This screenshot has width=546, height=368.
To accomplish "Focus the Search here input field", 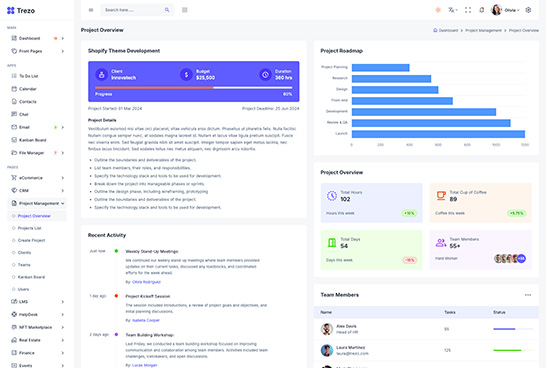I will [137, 10].
